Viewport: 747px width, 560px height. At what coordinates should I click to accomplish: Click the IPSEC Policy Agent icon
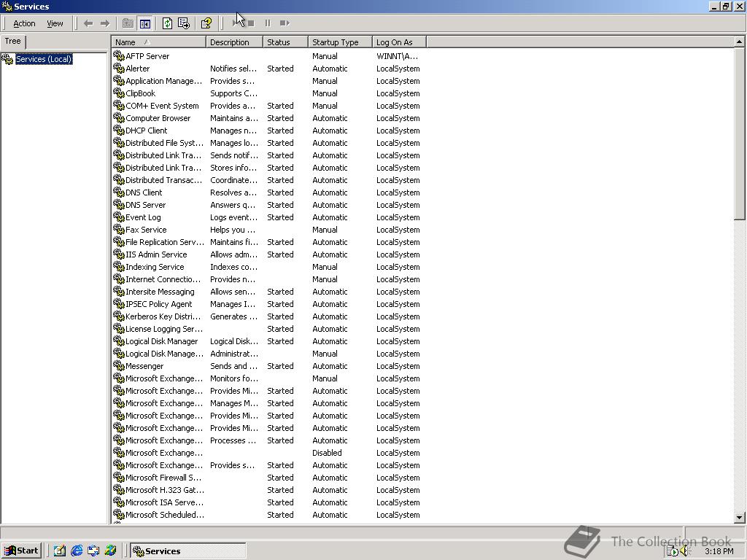pos(119,303)
